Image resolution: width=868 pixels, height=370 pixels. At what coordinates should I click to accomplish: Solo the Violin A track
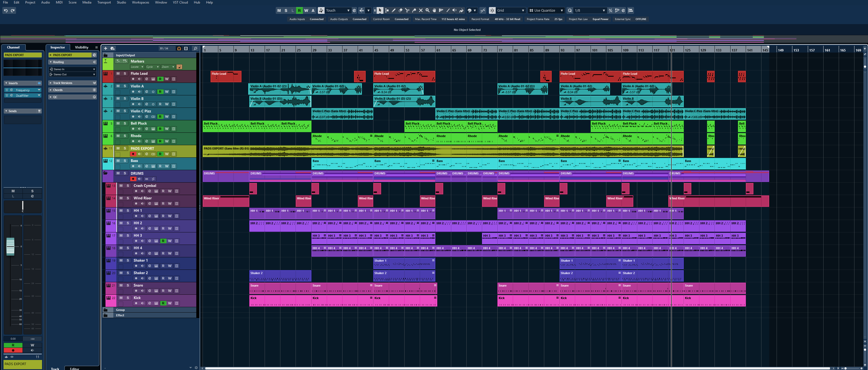(125, 86)
